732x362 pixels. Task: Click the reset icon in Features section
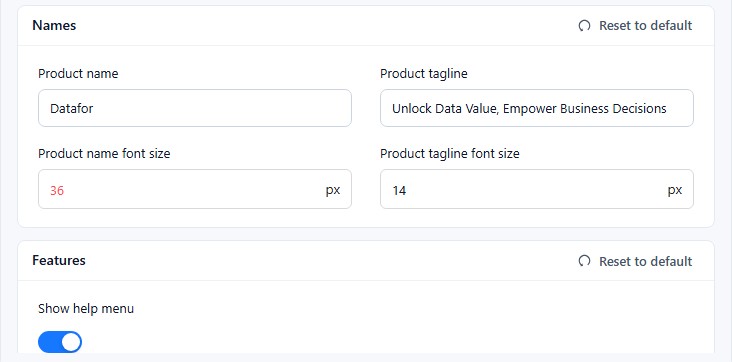coord(584,261)
